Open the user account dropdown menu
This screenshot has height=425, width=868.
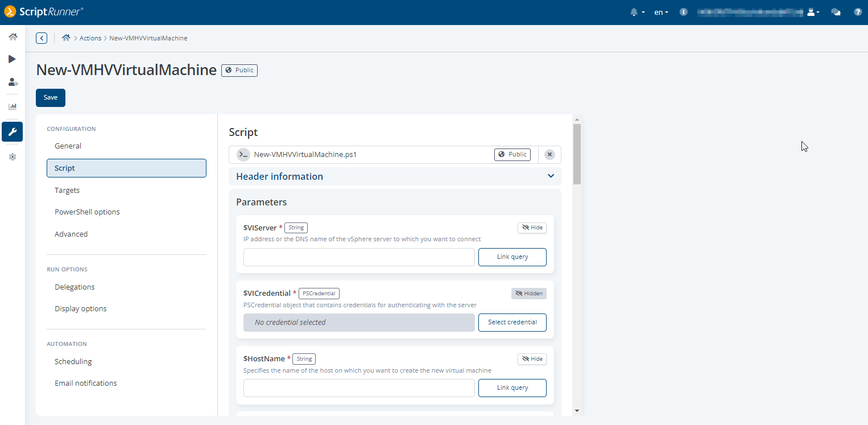click(x=813, y=12)
